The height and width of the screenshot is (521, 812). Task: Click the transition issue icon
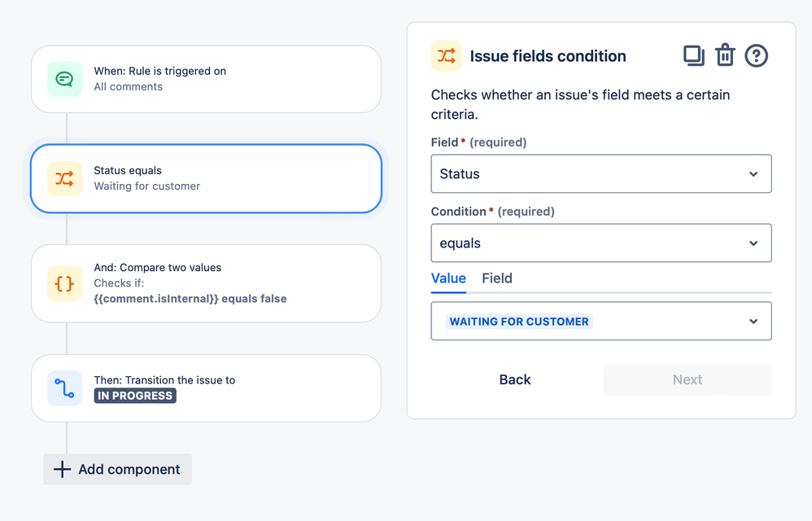(x=64, y=388)
